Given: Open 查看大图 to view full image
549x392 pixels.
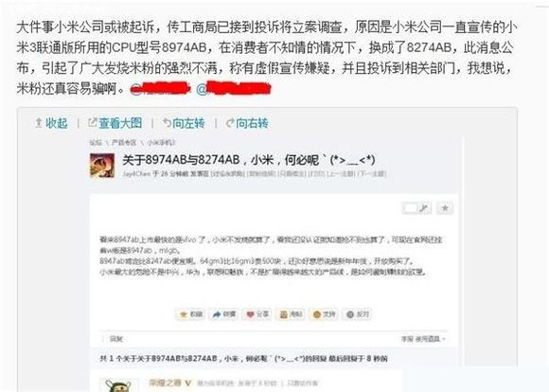Looking at the screenshot, I should click(115, 123).
